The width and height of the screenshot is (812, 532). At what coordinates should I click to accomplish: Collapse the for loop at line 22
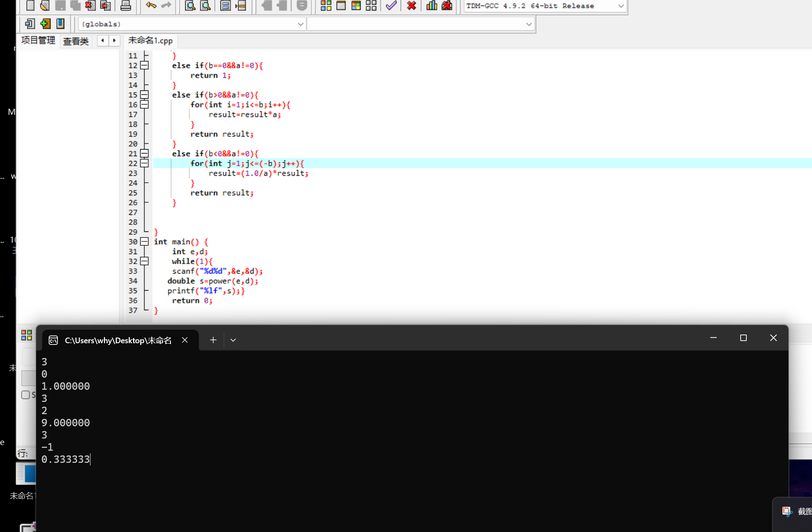pos(144,163)
